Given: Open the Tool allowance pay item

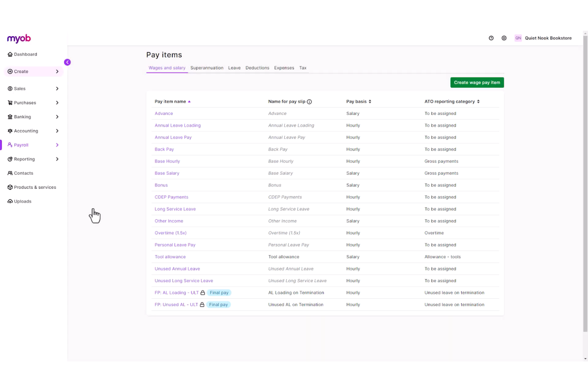Looking at the screenshot, I should tap(170, 257).
